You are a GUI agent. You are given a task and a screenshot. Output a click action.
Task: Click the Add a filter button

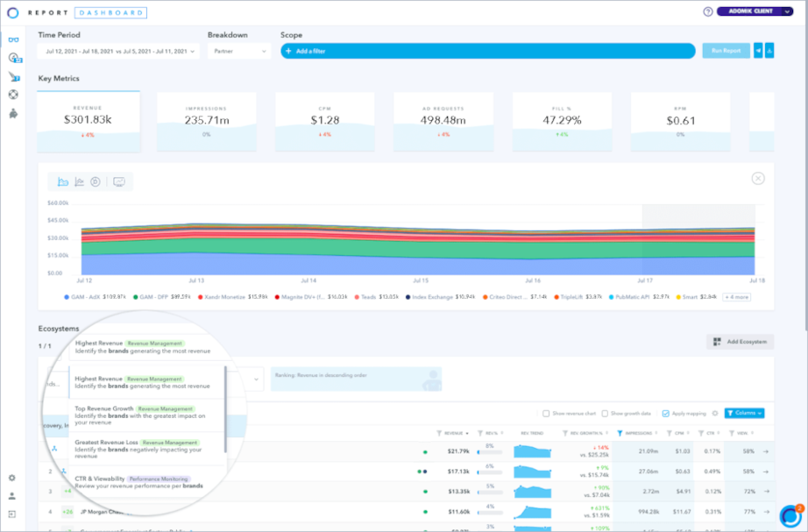[x=488, y=51]
